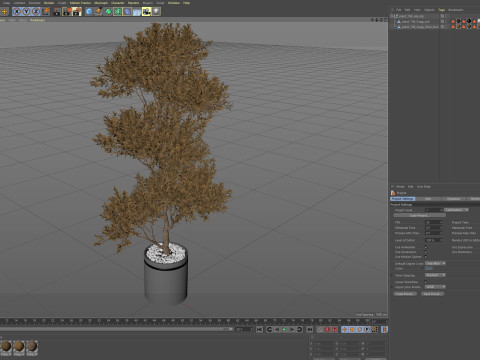Open the Input Color Profile dropdown
The height and width of the screenshot is (360, 480).
[435, 287]
